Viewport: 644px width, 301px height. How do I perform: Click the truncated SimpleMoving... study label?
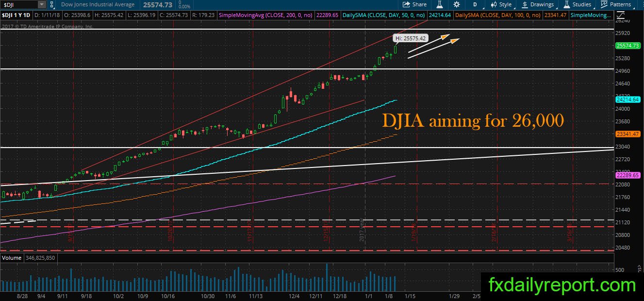click(x=591, y=16)
